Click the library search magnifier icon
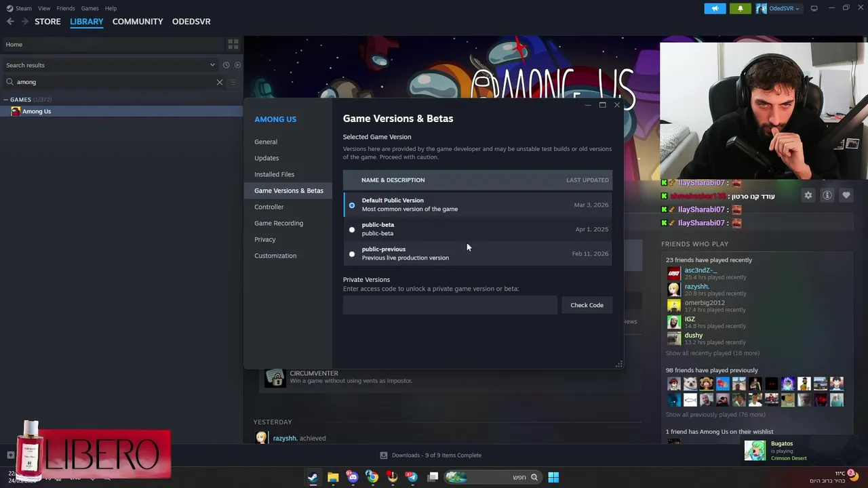The image size is (868, 488). 9,82
